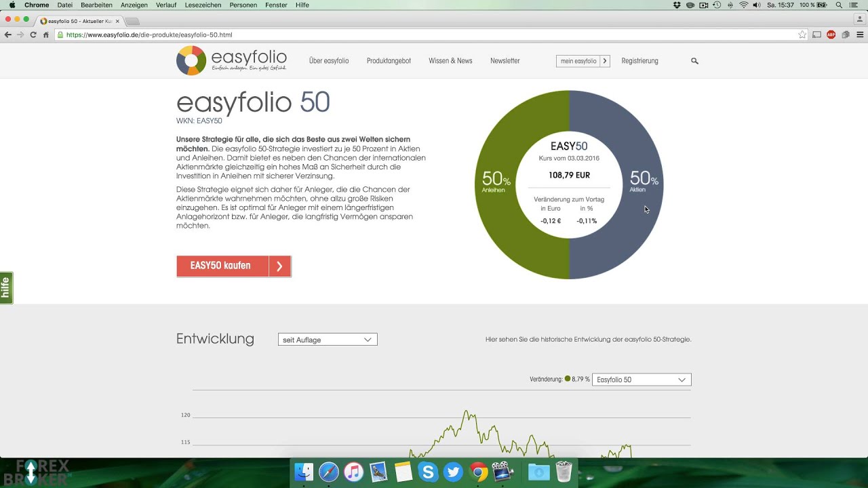Image resolution: width=868 pixels, height=488 pixels.
Task: Click the browser forward arrow
Action: (20, 35)
